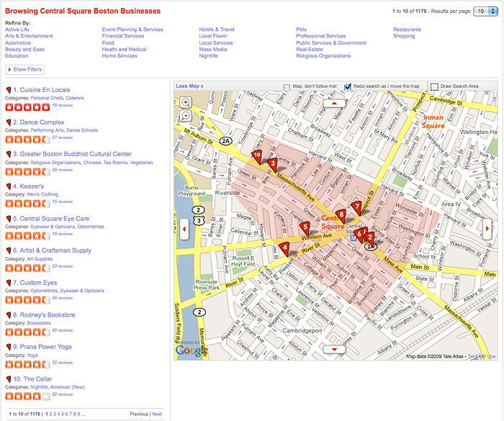Click pin icon beside Rodney's Bookstore
Screen dimensions: 504x421
(x=9, y=315)
